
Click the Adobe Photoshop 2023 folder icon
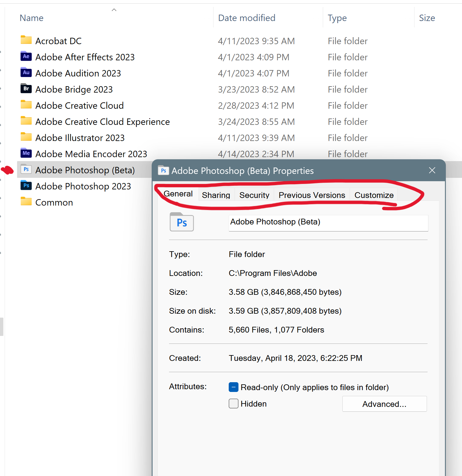click(26, 185)
